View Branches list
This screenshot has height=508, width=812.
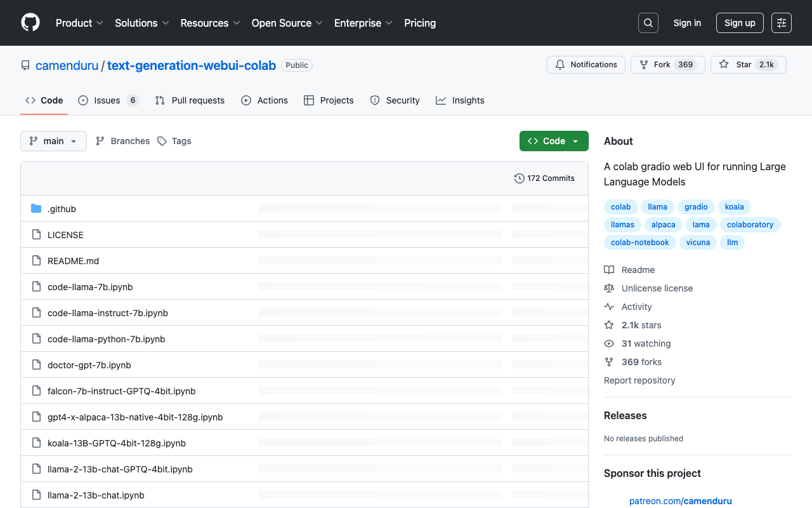click(x=122, y=141)
